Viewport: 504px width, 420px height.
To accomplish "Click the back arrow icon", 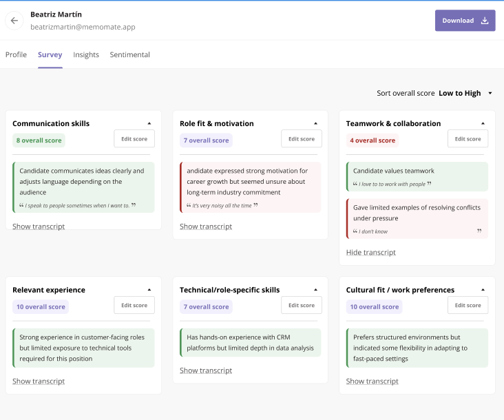I will (x=14, y=21).
